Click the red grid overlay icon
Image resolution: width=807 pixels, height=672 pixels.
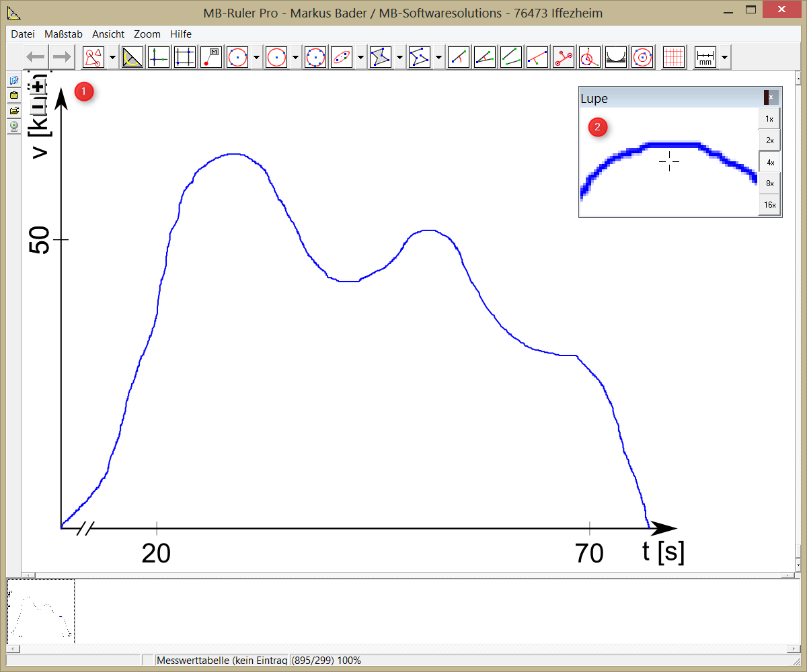pos(673,58)
